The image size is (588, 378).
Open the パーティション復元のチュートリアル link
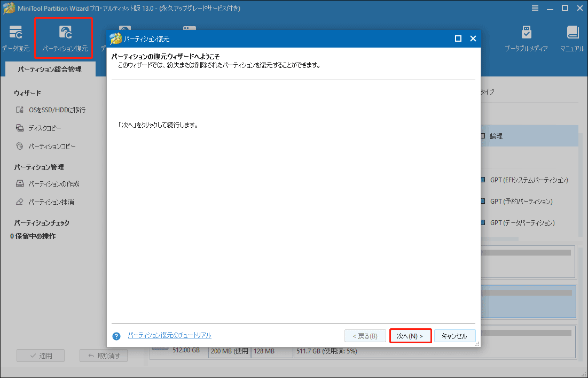point(169,335)
